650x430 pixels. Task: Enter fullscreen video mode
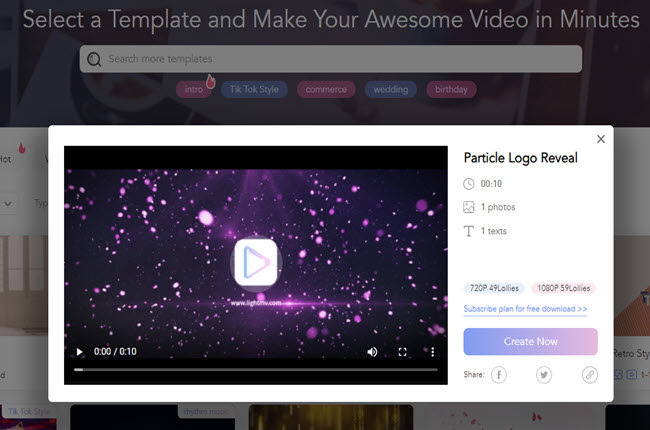point(402,352)
